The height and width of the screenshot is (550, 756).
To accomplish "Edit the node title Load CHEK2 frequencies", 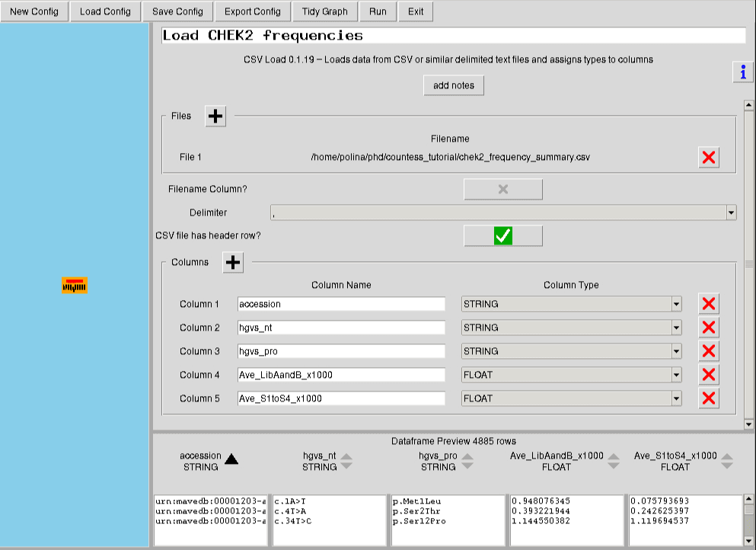I will pos(454,35).
